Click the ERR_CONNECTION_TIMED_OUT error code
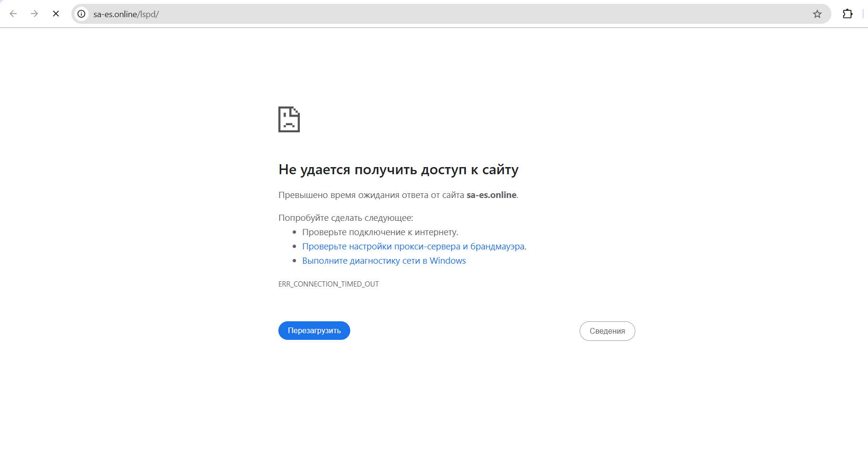This screenshot has width=868, height=466. click(x=328, y=284)
